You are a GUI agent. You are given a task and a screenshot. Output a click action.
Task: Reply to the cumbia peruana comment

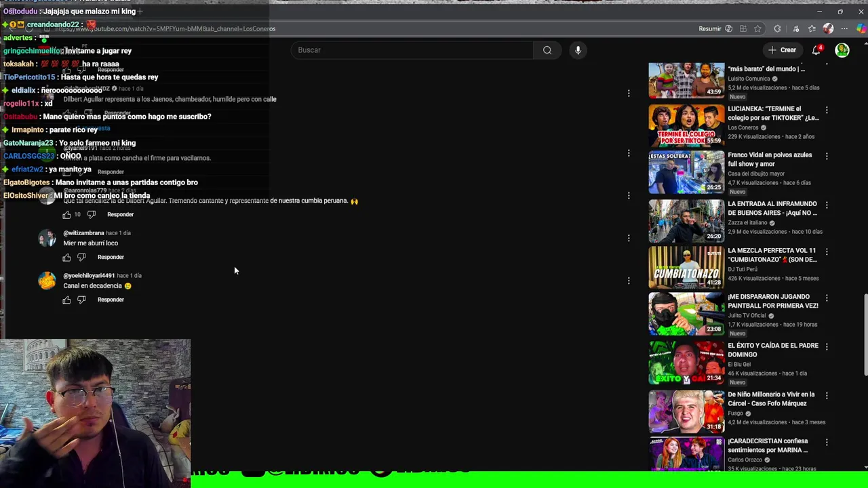(x=120, y=214)
